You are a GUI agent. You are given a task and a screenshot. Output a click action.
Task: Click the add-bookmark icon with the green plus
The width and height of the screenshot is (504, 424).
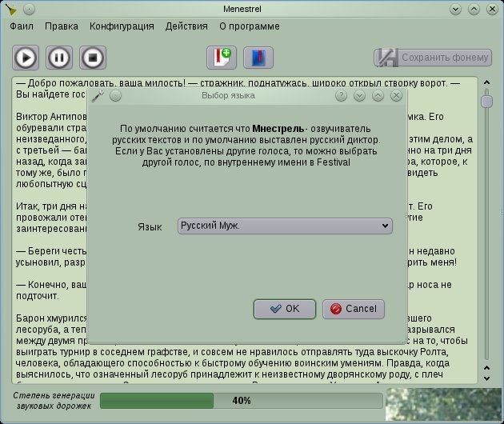pyautogui.click(x=222, y=58)
